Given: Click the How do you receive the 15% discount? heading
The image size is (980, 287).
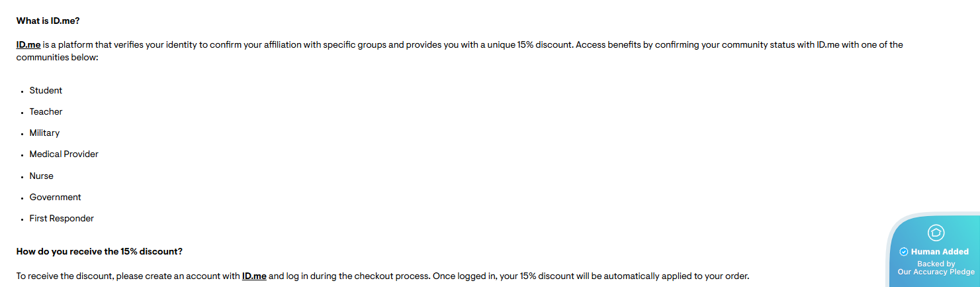Looking at the screenshot, I should tap(99, 252).
